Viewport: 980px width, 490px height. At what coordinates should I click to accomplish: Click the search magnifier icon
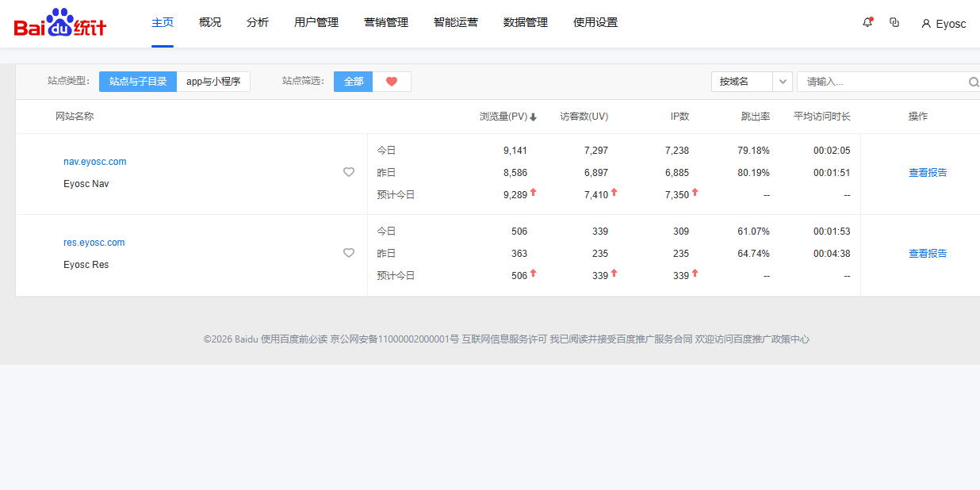pyautogui.click(x=974, y=82)
